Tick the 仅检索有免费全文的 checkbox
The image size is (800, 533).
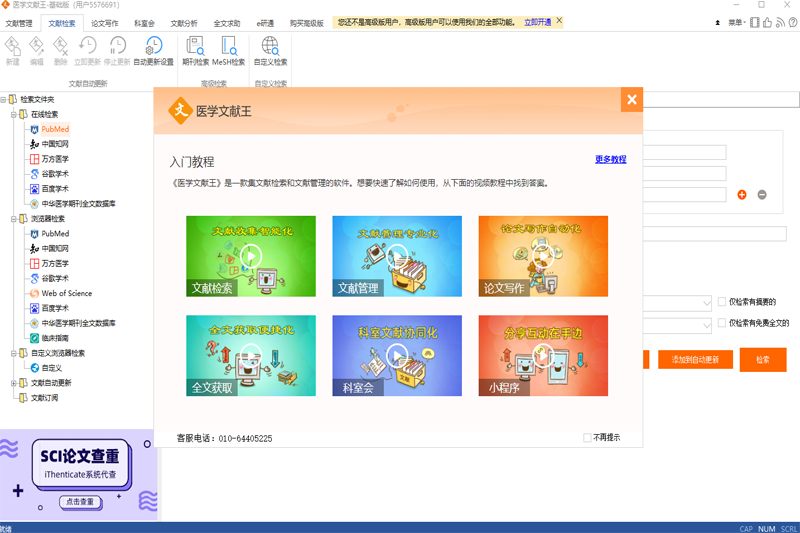[722, 324]
